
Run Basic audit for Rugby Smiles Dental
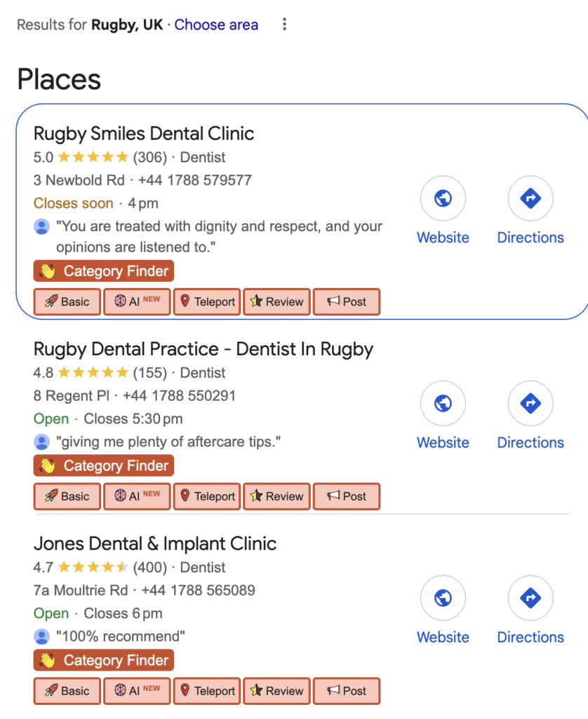(67, 302)
